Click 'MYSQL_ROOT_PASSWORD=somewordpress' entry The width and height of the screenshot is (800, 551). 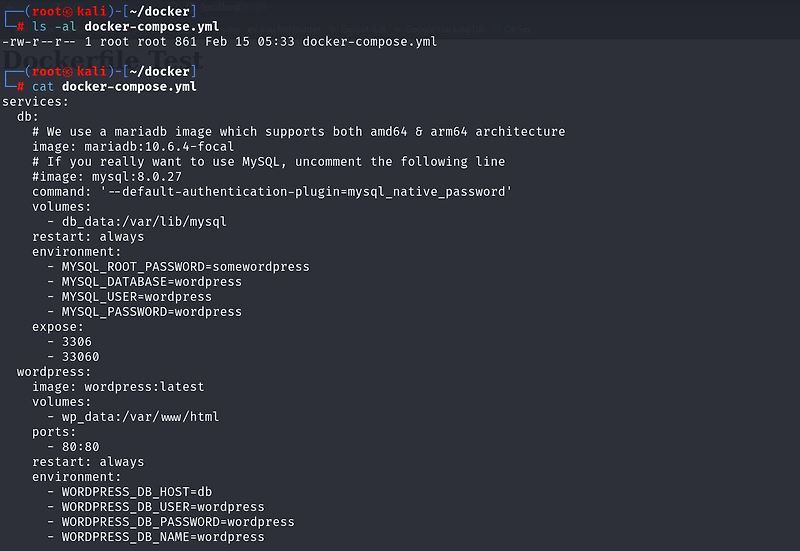click(x=185, y=267)
